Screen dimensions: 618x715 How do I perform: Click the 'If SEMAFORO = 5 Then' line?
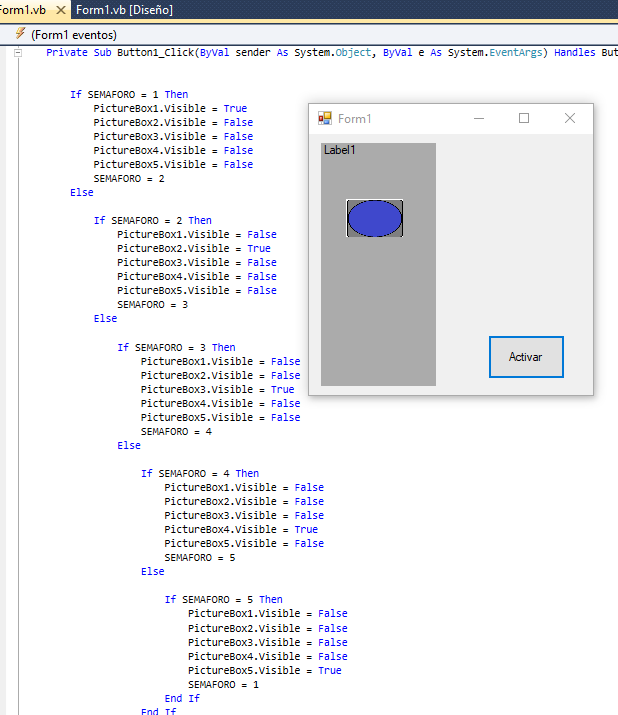(224, 600)
